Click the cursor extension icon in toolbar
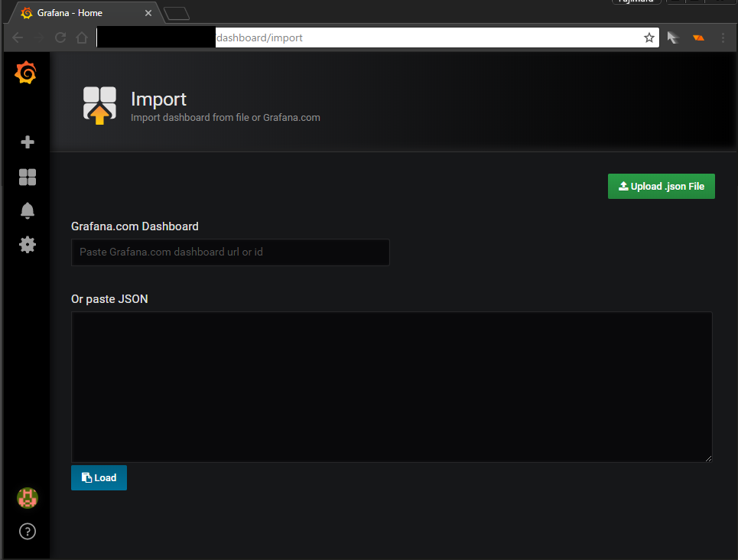738x560 pixels. (673, 37)
